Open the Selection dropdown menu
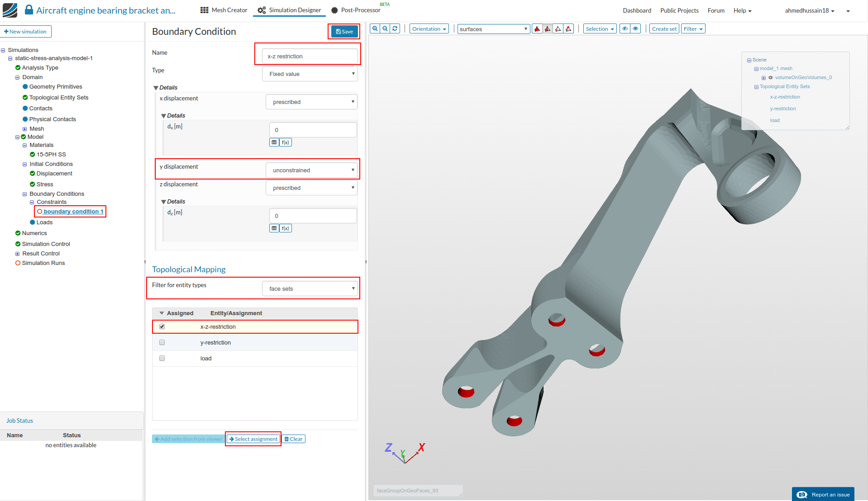This screenshot has width=868, height=501. 600,29
